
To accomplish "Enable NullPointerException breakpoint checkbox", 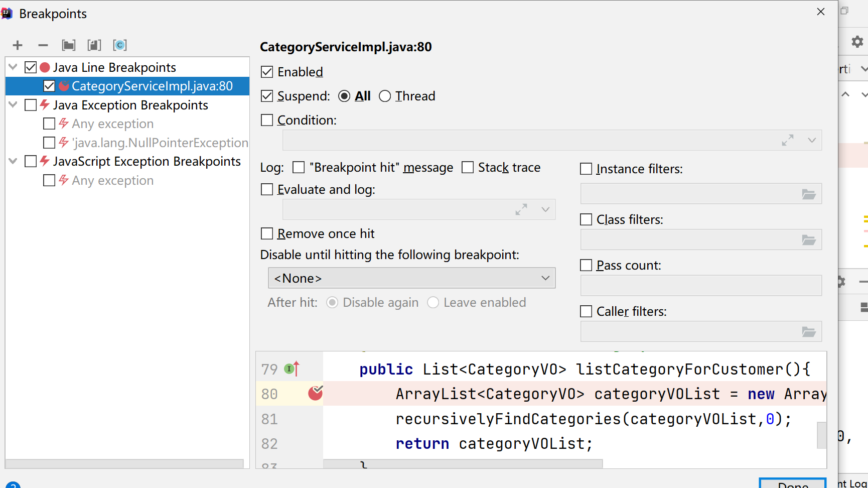I will coord(49,143).
